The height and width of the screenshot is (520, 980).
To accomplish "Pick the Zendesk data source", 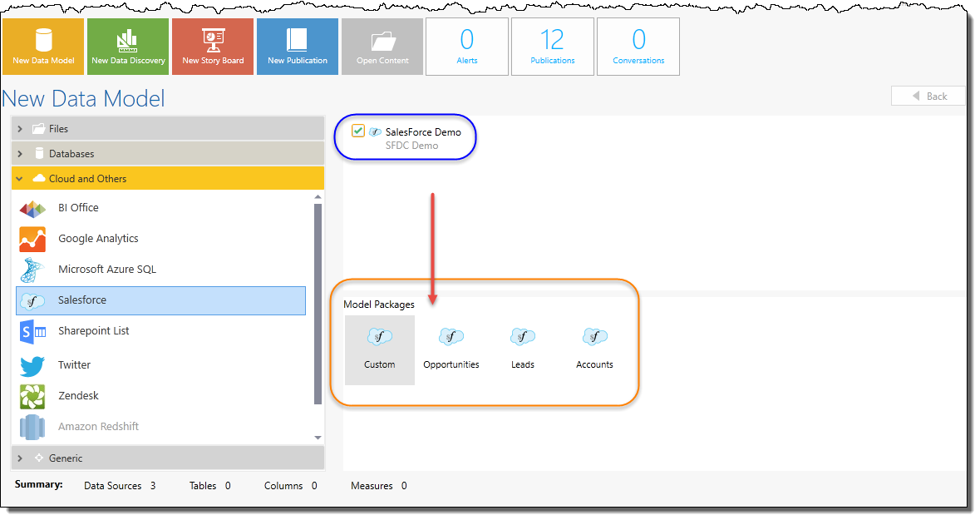I will [160, 395].
